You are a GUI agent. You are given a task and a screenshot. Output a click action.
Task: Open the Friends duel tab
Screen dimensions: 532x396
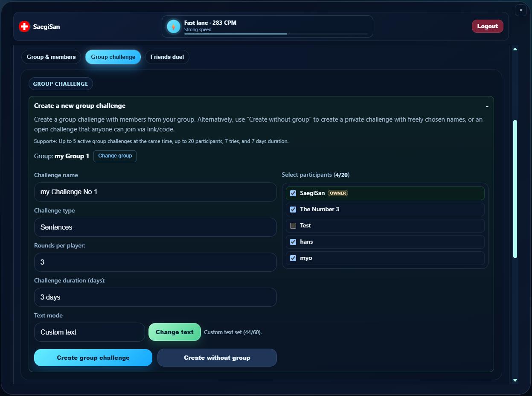[x=167, y=57]
